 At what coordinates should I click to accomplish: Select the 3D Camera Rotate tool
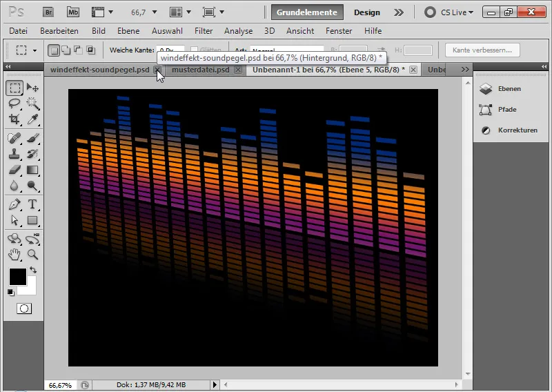32,239
